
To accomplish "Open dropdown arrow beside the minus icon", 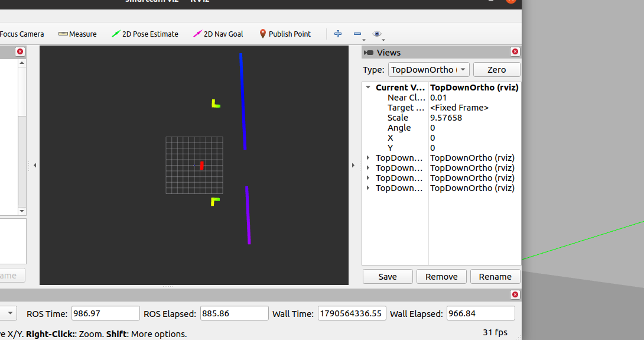I will [364, 40].
